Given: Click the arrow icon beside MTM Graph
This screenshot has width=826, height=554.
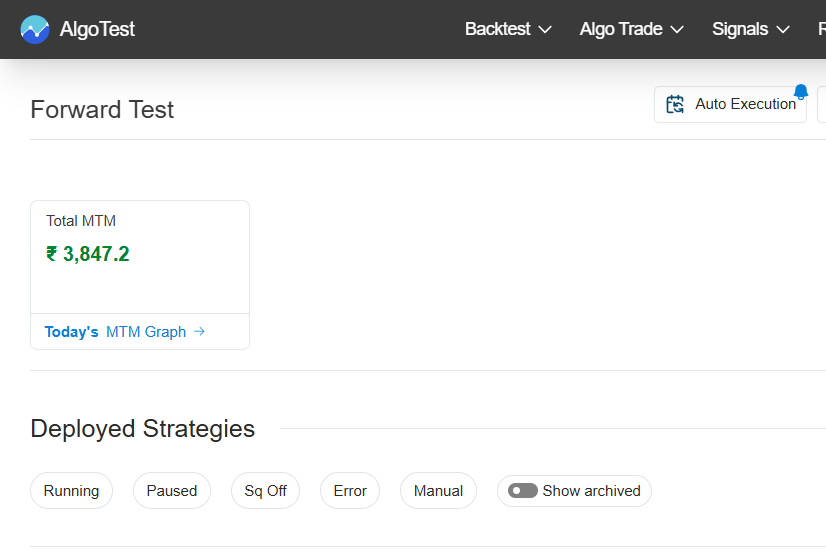Looking at the screenshot, I should [x=200, y=332].
